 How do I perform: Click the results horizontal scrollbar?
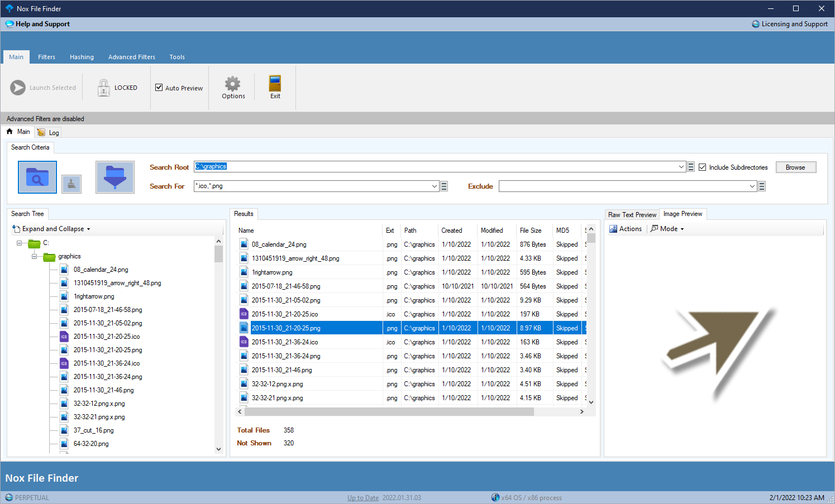tap(389, 412)
